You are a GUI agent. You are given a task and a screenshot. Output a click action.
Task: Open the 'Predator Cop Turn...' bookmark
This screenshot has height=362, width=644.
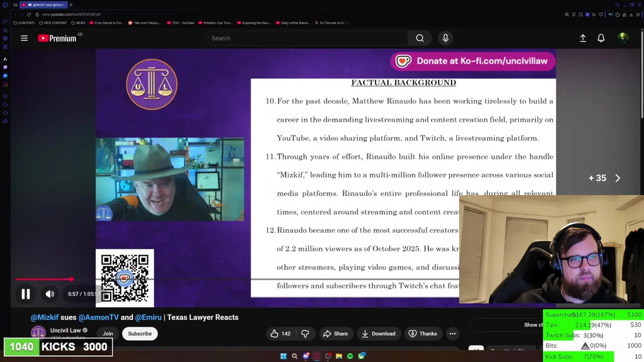pos(215,23)
